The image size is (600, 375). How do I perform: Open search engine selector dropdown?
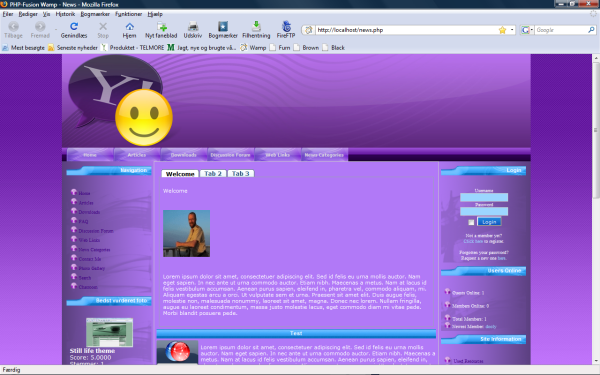click(x=527, y=30)
